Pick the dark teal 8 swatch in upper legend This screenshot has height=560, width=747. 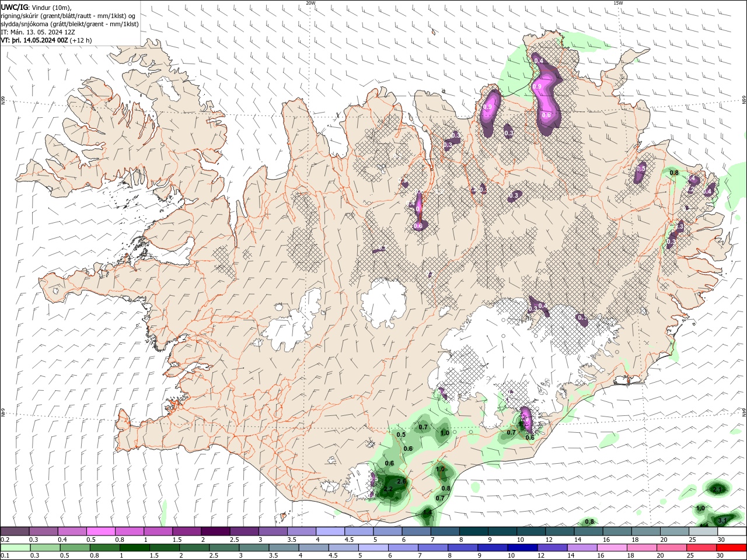pyautogui.click(x=473, y=531)
